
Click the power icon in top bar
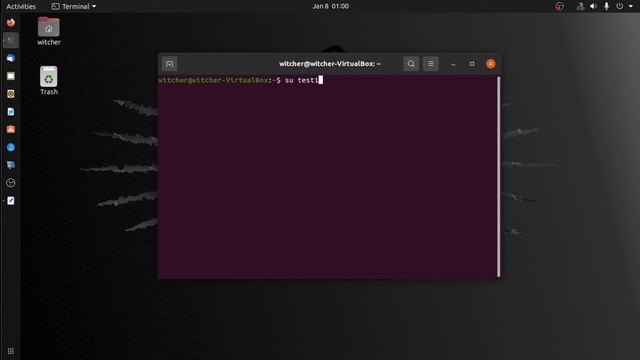coord(620,6)
